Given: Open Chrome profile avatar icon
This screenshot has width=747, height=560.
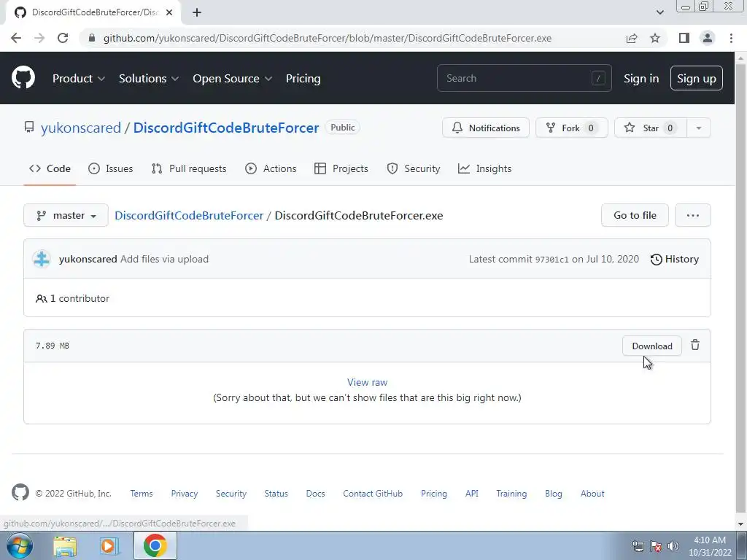Looking at the screenshot, I should (708, 38).
